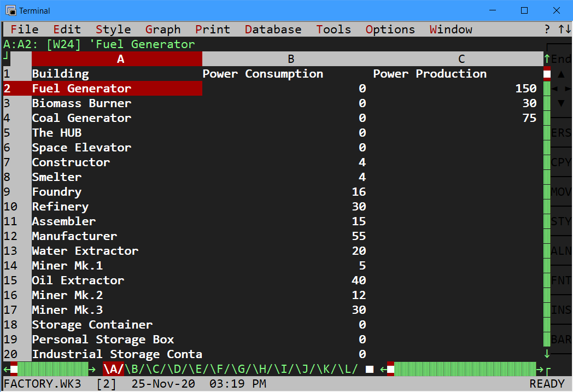Switch to sheet tab G
The image size is (573, 392).
click(x=242, y=369)
